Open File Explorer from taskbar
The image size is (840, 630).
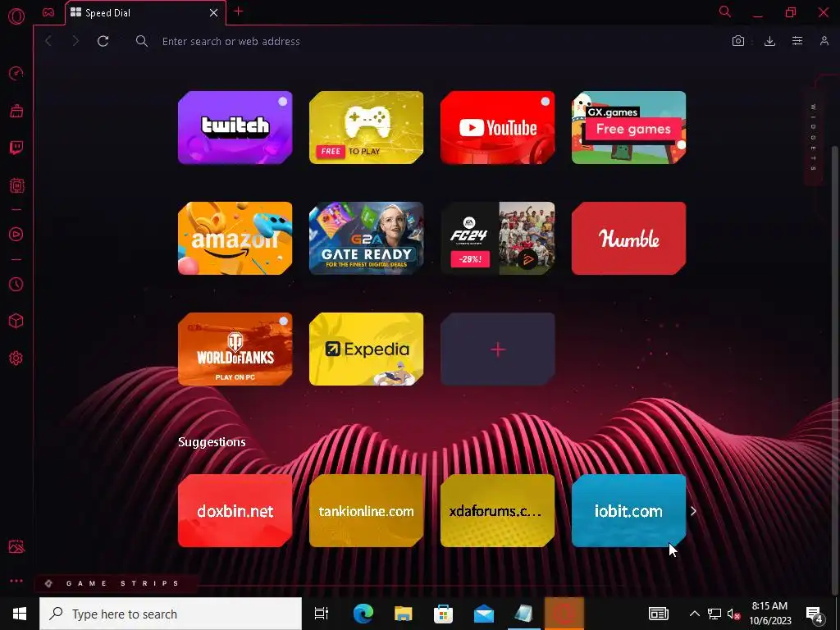click(x=403, y=614)
